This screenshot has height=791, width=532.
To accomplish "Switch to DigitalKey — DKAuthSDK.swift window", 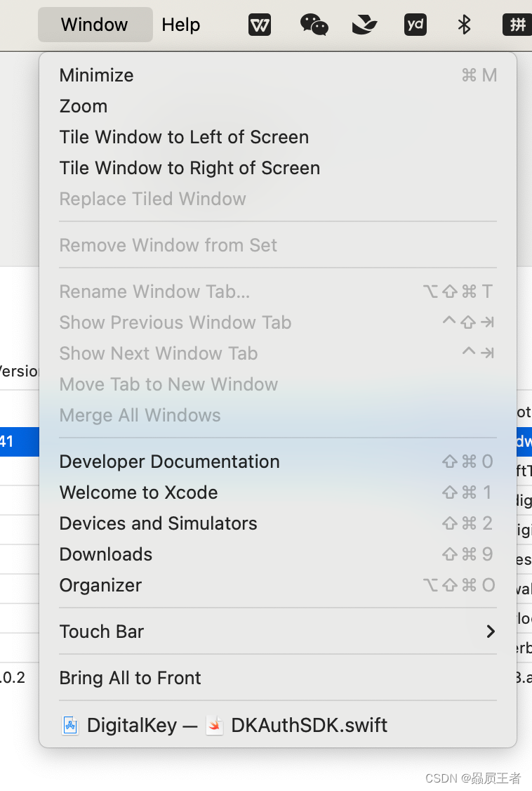I will pos(278,726).
